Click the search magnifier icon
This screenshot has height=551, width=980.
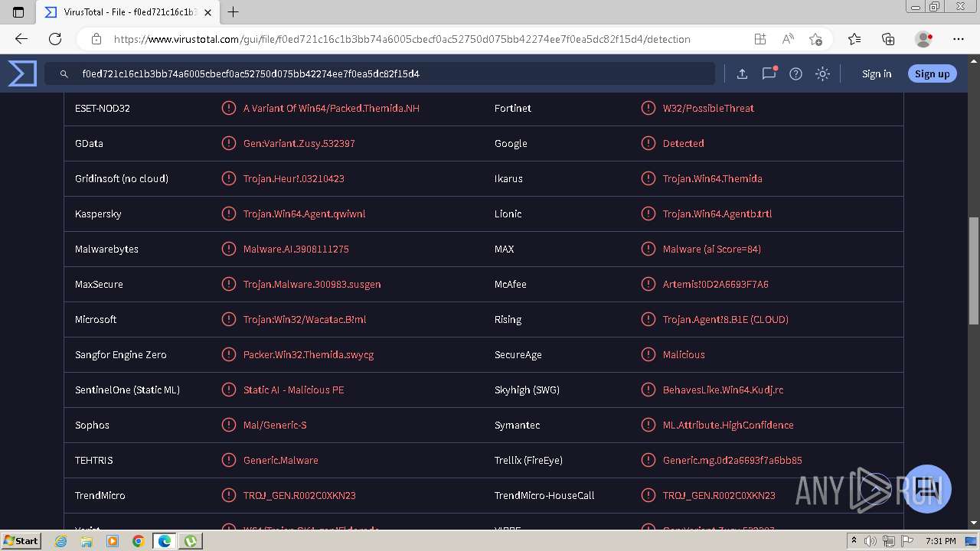coord(64,74)
